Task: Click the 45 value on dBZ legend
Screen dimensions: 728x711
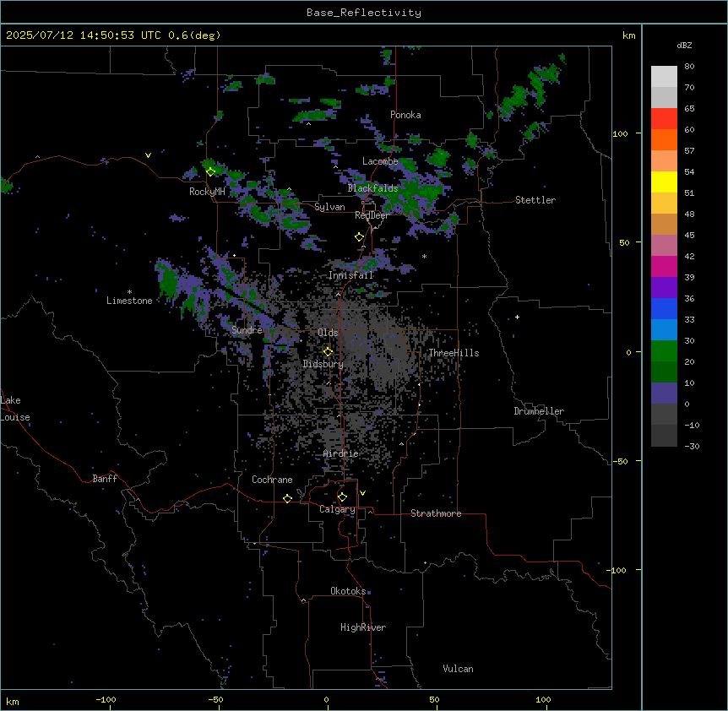Action: (689, 236)
